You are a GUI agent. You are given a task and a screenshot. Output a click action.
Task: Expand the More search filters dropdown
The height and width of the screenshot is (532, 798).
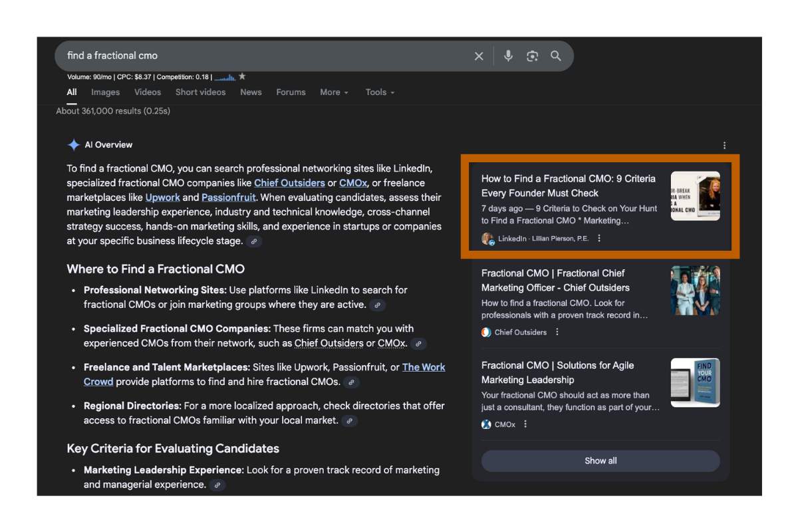(x=334, y=92)
